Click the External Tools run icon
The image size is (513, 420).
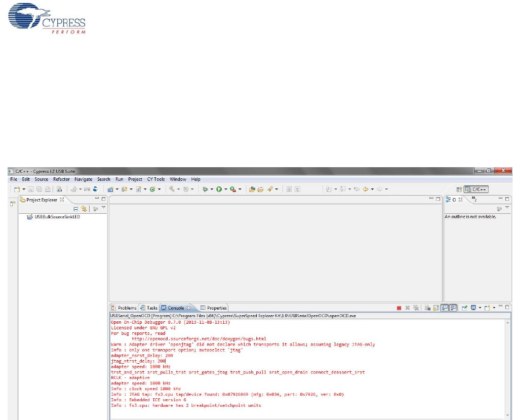tap(232, 189)
